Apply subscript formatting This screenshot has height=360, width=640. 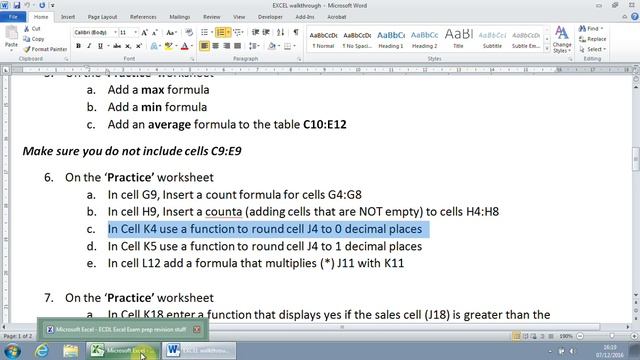[128, 46]
